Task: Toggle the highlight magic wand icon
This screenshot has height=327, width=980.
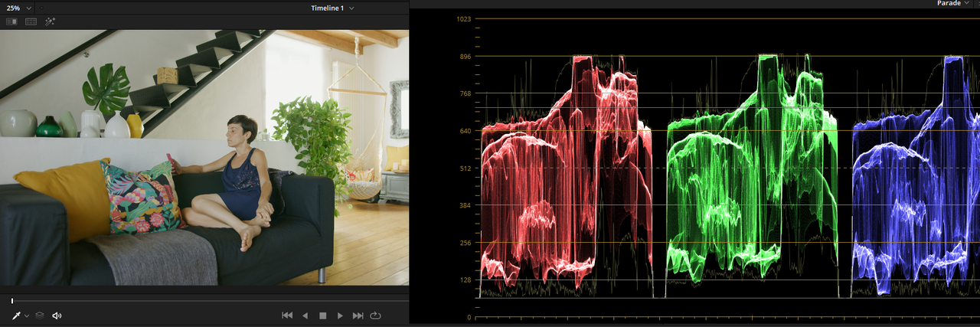Action: [51, 22]
